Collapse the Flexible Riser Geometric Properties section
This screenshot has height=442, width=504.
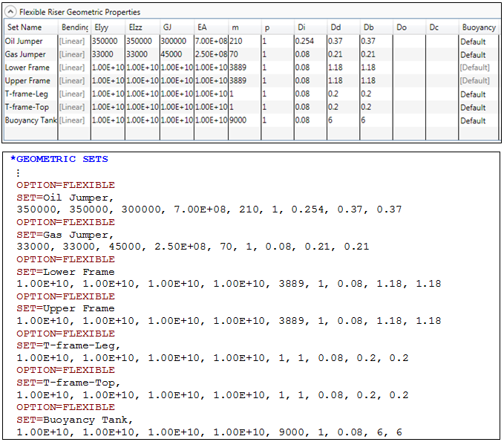(x=10, y=12)
